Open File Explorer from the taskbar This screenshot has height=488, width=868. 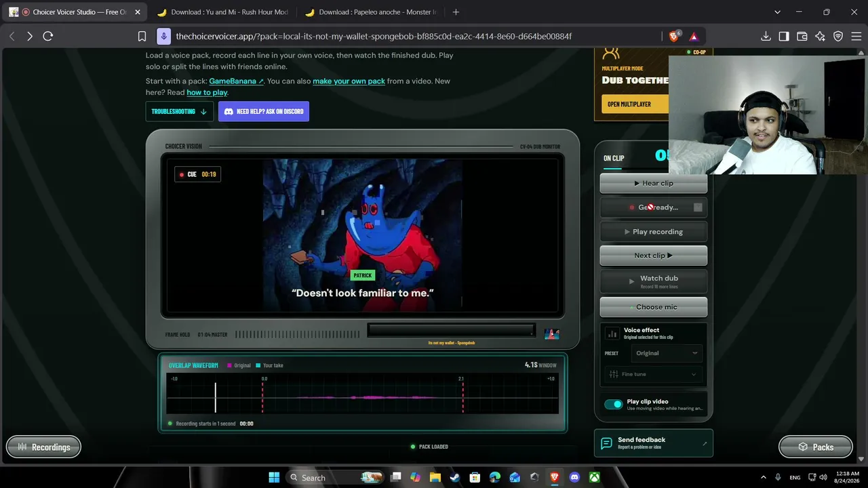(x=435, y=477)
